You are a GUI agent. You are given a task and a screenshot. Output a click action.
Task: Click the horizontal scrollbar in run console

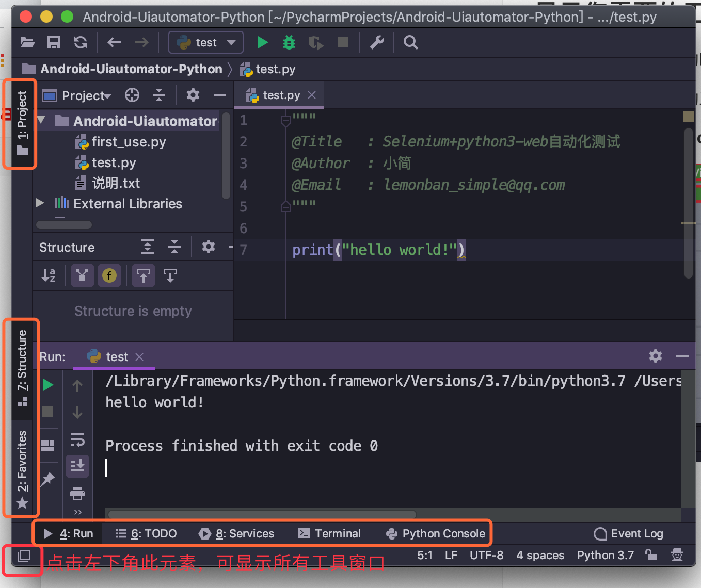tap(262, 514)
